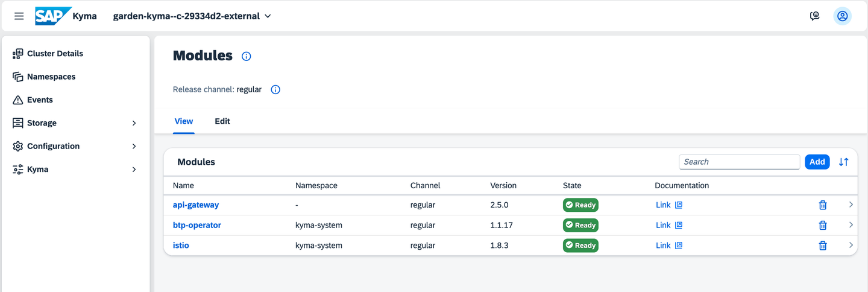Screen dimensions: 868x292
Task: Show info next to Release channel
Action: 275,90
